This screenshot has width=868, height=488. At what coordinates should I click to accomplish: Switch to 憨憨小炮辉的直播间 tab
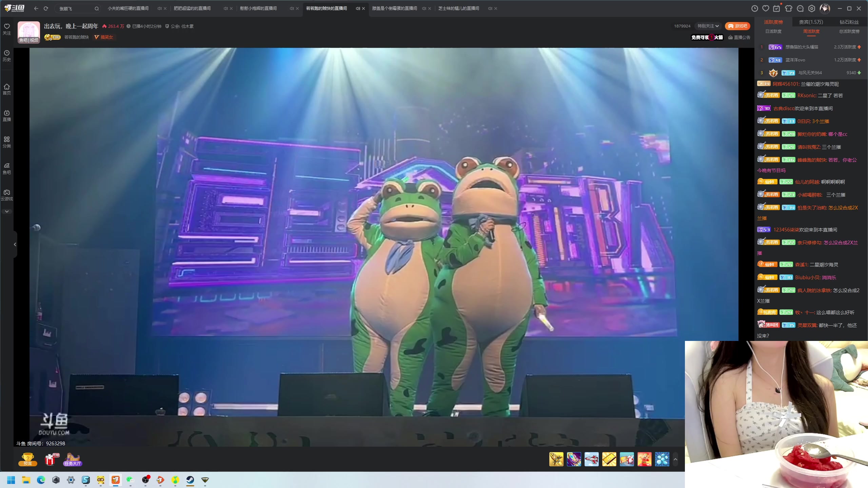click(258, 8)
